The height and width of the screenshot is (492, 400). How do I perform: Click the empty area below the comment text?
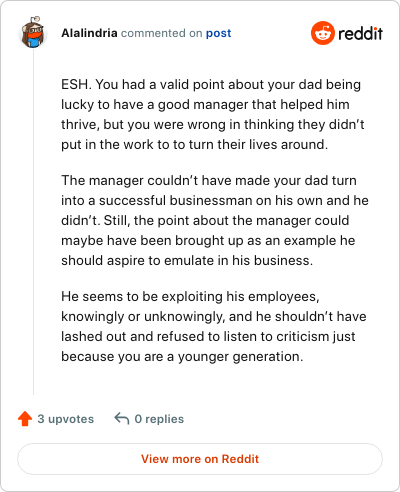[213, 380]
